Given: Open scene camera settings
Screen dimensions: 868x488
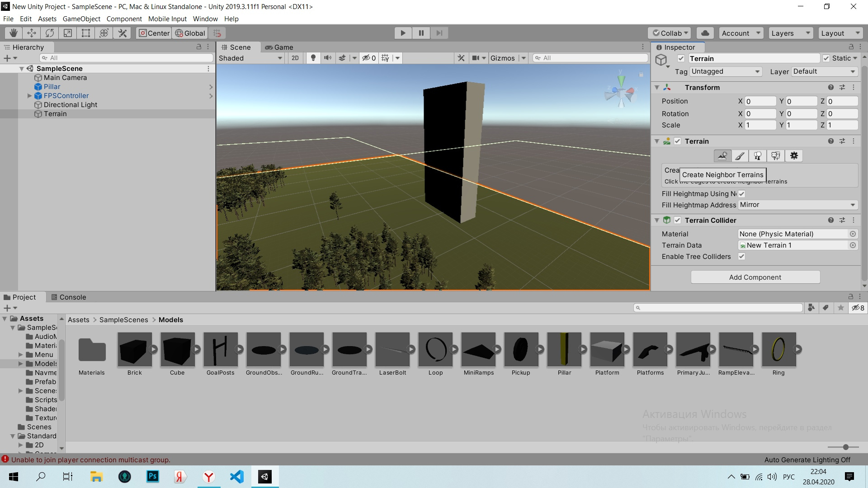Looking at the screenshot, I should point(476,58).
